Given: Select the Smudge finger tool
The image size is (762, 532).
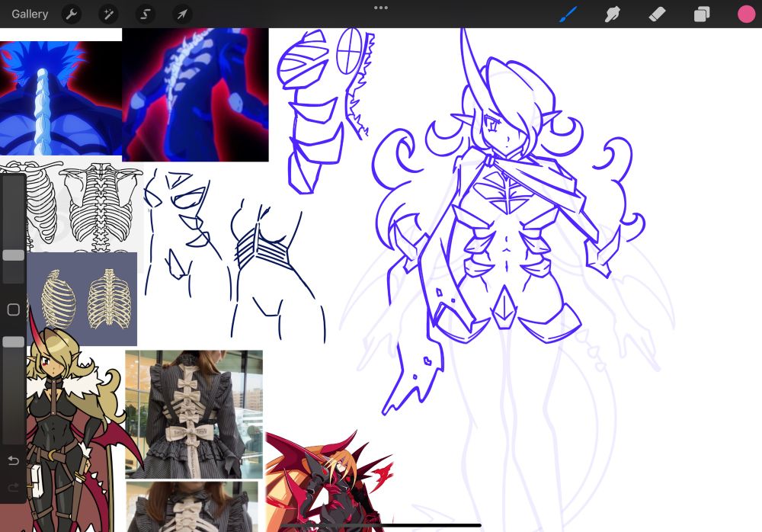Looking at the screenshot, I should [613, 14].
